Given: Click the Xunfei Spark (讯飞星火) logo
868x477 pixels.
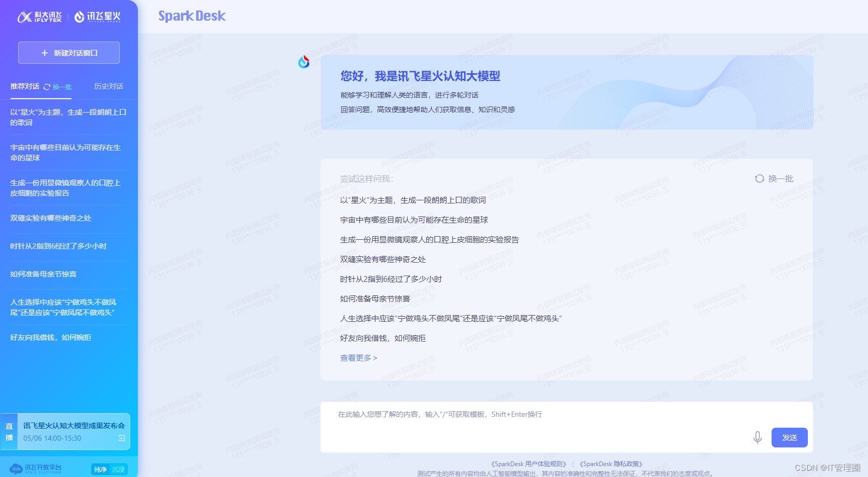Looking at the screenshot, I should (97, 17).
